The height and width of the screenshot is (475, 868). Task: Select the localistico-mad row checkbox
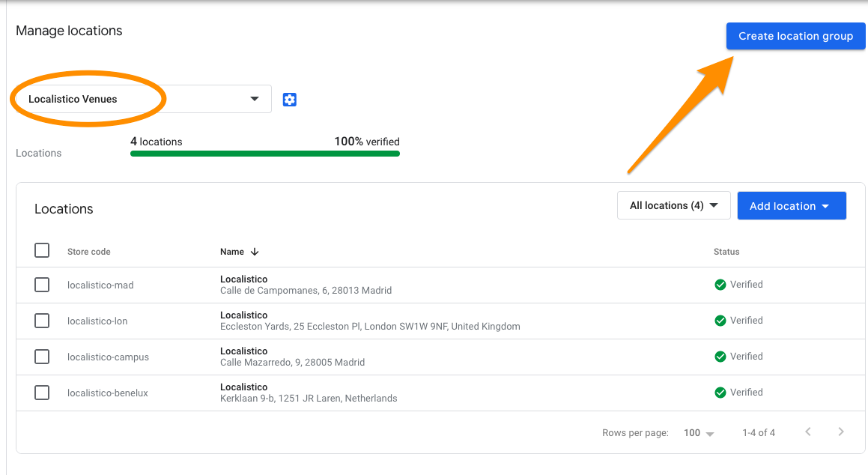coord(42,285)
